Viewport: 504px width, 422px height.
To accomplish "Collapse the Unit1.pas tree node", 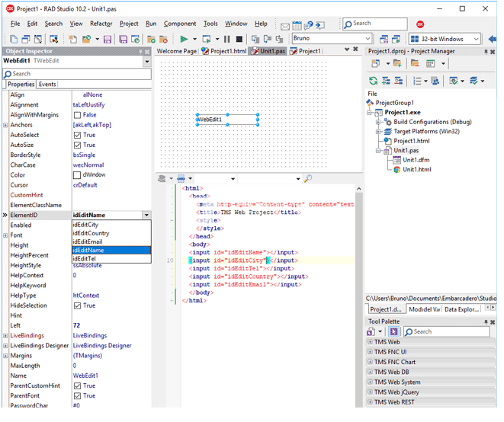I will click(378, 151).
